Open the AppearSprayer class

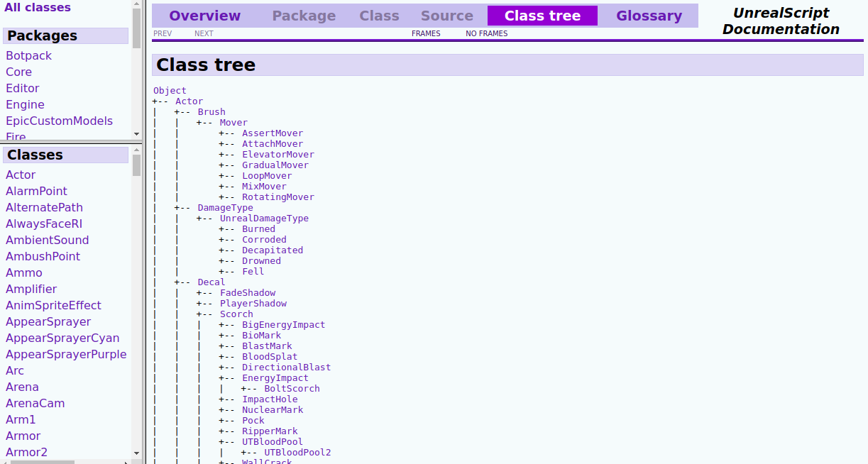pos(48,321)
